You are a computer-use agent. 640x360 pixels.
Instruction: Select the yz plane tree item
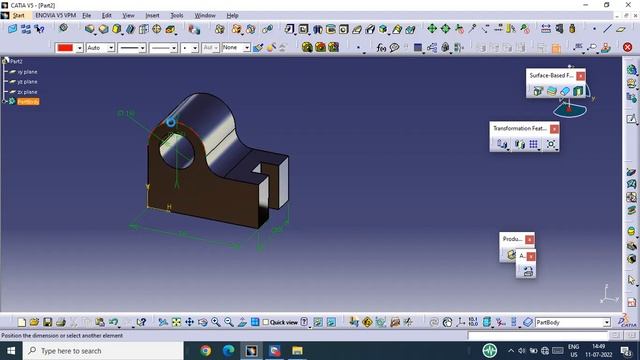point(27,82)
